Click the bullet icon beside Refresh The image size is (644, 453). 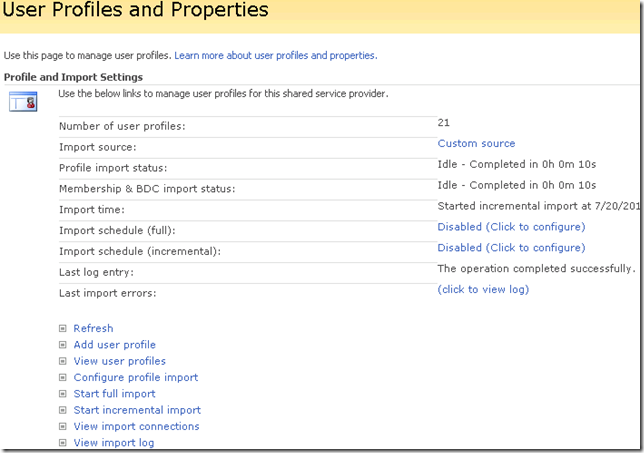[x=62, y=328]
